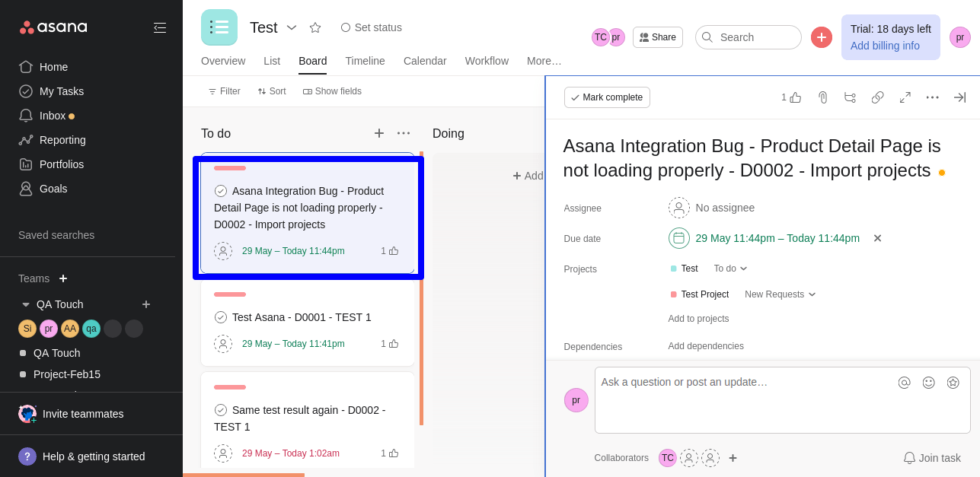Open the attachment paperclip icon in task pane
980x477 pixels.
click(822, 97)
